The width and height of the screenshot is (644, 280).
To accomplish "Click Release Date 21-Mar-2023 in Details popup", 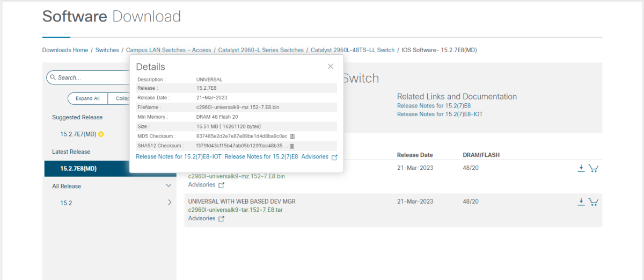I will pos(211,98).
